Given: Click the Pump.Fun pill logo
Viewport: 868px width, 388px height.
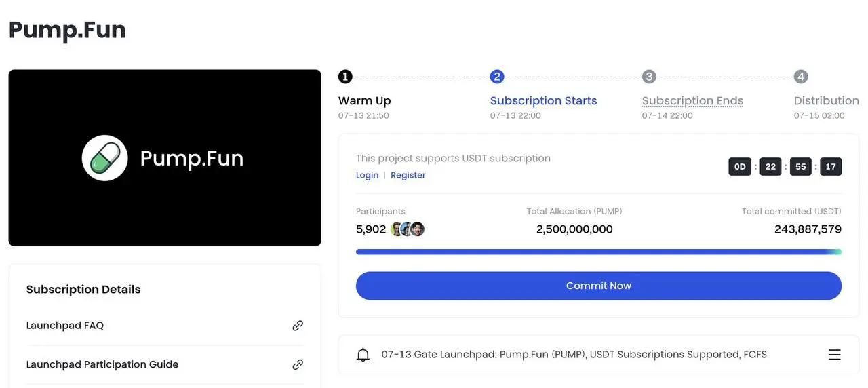Looking at the screenshot, I should 105,158.
